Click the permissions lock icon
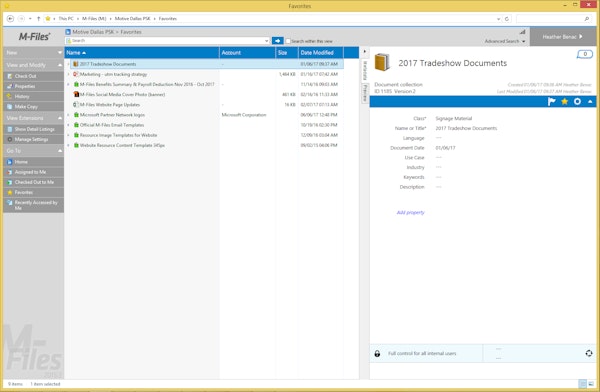Screen dimensions: 600x392 (377, 354)
